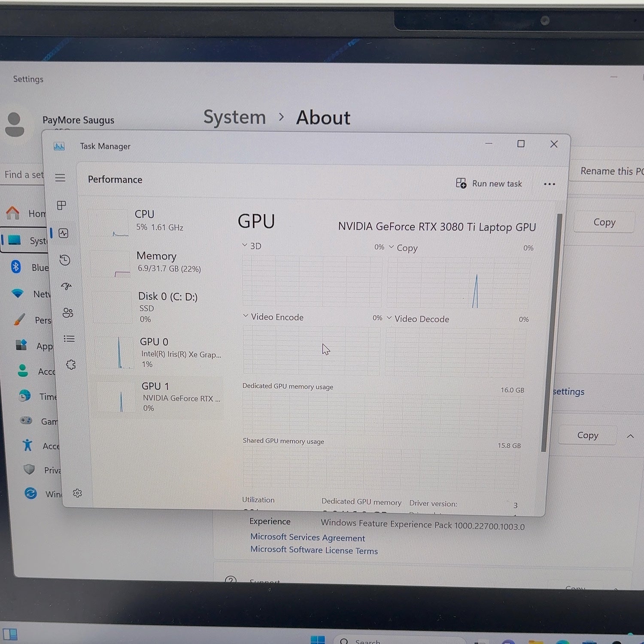Open Details page icon in Task Manager
The image size is (644, 644).
point(69,339)
